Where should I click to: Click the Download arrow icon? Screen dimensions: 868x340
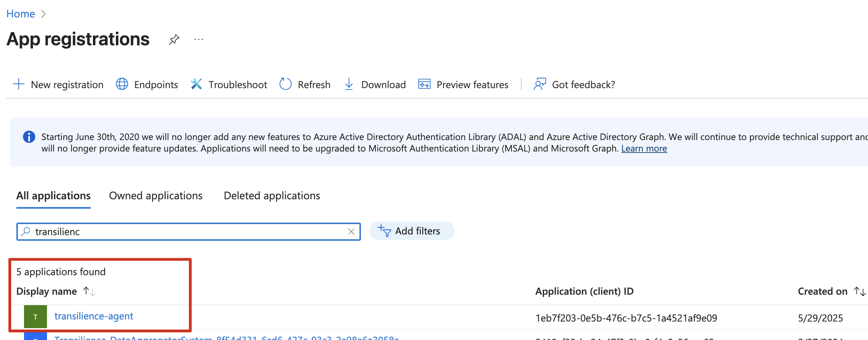349,84
